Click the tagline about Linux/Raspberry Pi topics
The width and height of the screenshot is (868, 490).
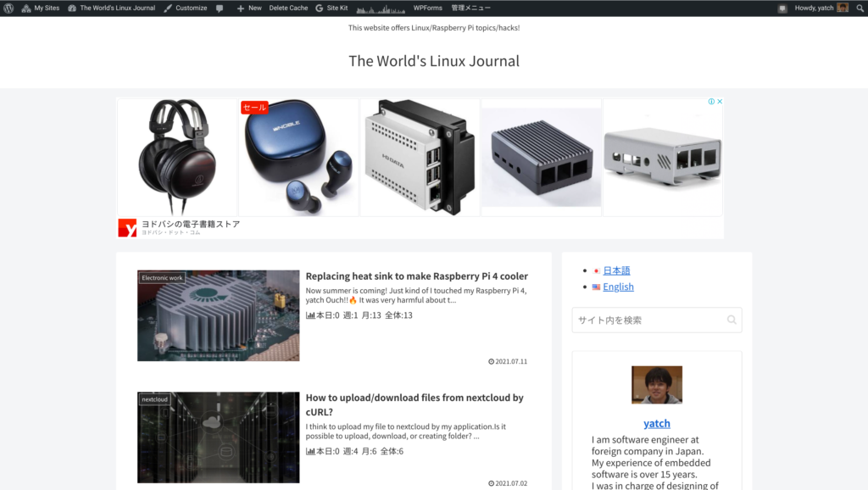pyautogui.click(x=434, y=28)
